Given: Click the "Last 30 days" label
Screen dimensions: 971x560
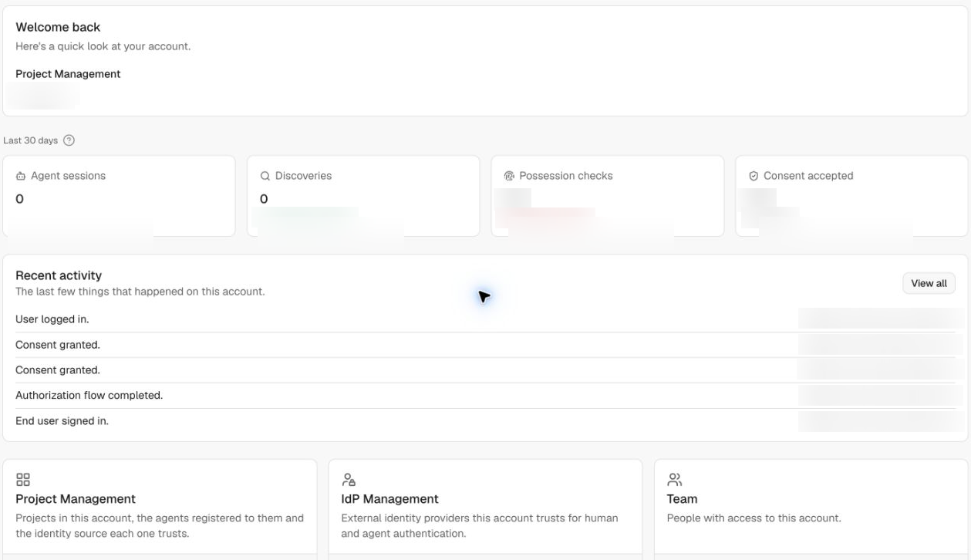Looking at the screenshot, I should [x=31, y=140].
